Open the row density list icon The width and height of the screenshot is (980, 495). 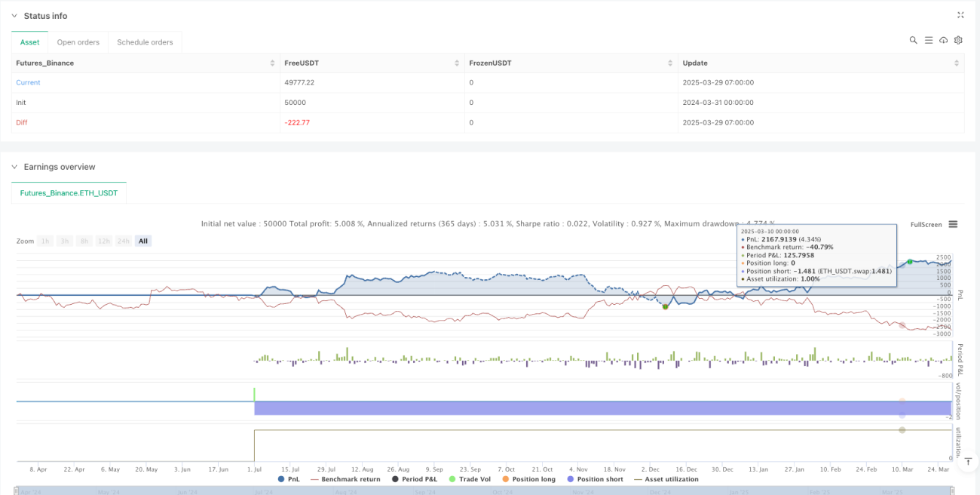[929, 40]
